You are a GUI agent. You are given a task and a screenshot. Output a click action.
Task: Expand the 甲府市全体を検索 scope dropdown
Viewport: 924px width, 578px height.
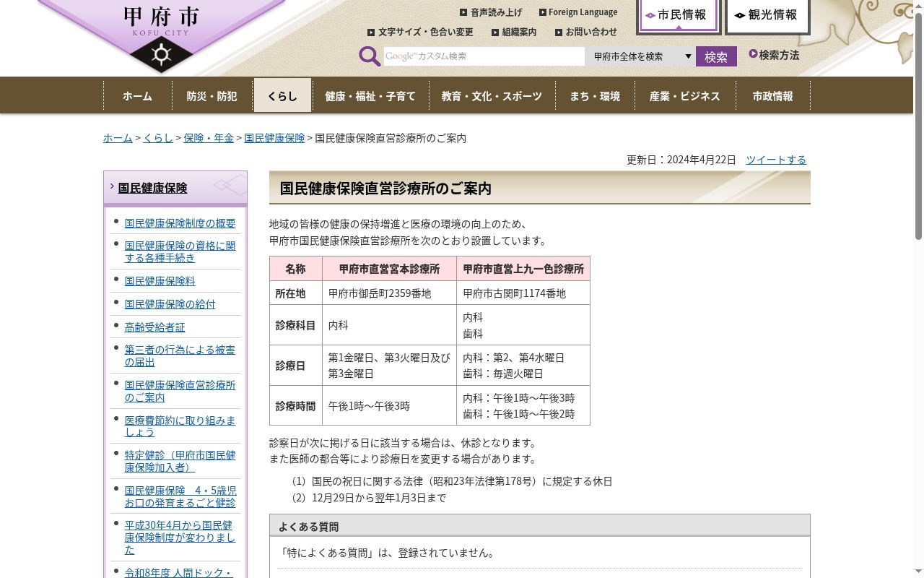(x=641, y=56)
